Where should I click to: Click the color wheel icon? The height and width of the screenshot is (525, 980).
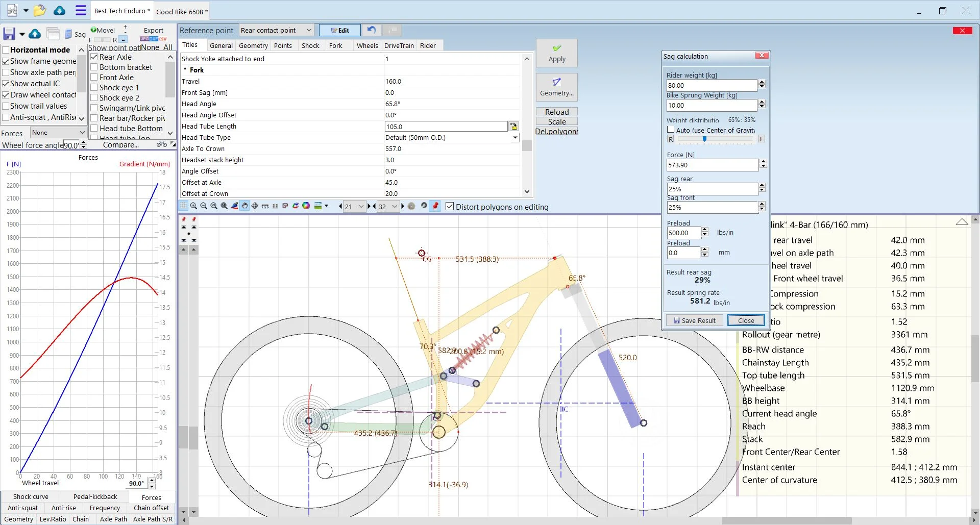point(306,206)
